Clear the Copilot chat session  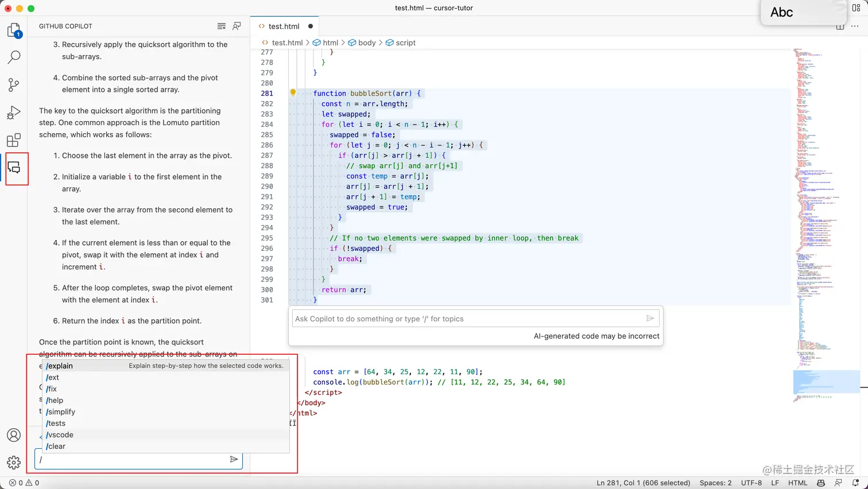coord(222,26)
